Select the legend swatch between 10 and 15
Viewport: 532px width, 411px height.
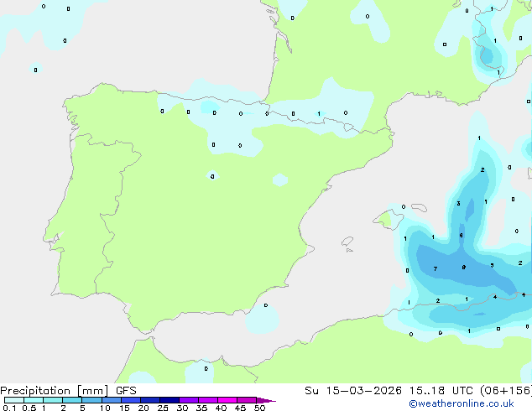[x=111, y=400]
